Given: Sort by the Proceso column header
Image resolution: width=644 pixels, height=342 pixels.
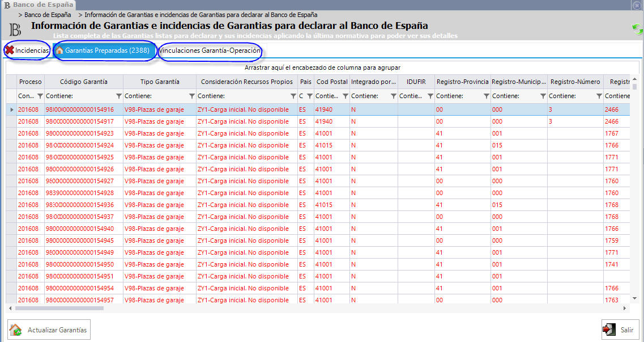Looking at the screenshot, I should point(31,82).
